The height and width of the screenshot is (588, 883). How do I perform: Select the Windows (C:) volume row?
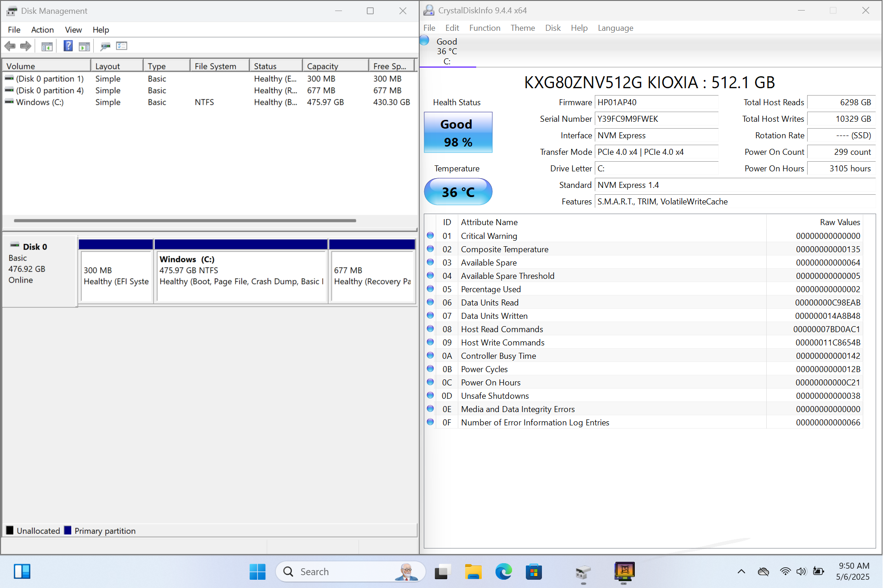click(x=210, y=102)
